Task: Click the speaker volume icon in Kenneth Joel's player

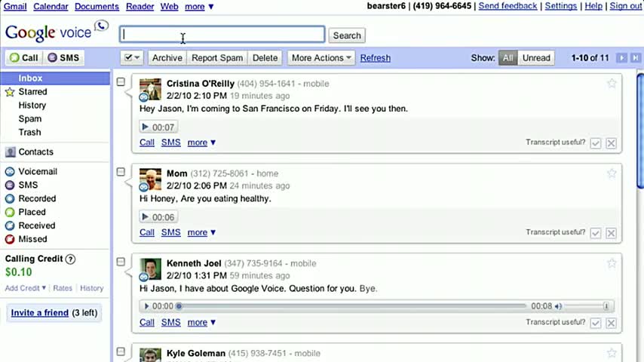Action: [558, 306]
